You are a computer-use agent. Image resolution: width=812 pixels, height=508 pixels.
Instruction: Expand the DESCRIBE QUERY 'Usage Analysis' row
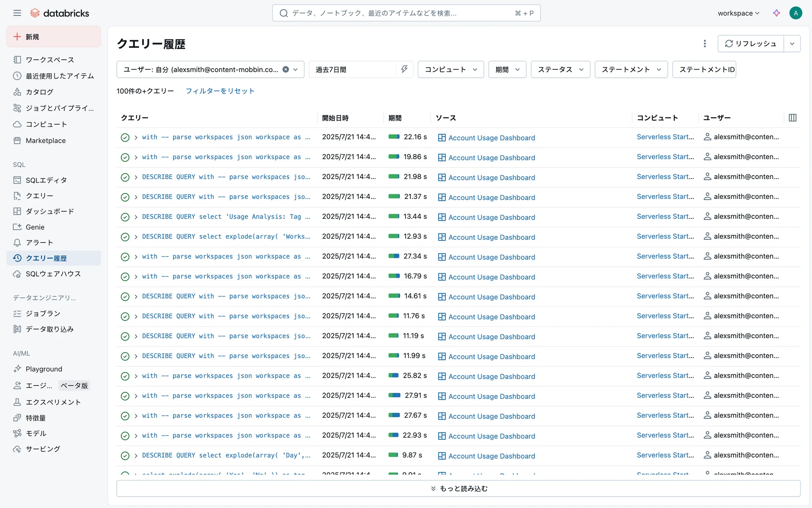(136, 217)
